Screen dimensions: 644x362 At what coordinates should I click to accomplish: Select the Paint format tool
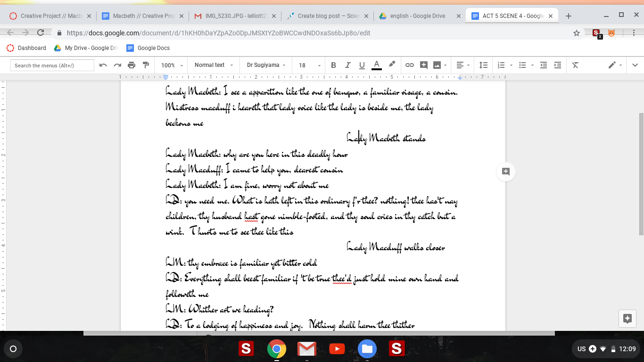click(146, 65)
